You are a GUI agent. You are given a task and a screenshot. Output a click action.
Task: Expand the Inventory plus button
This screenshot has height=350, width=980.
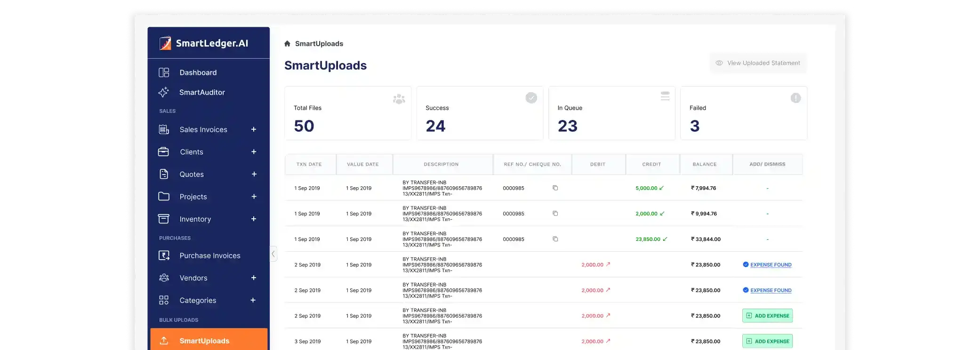[254, 219]
